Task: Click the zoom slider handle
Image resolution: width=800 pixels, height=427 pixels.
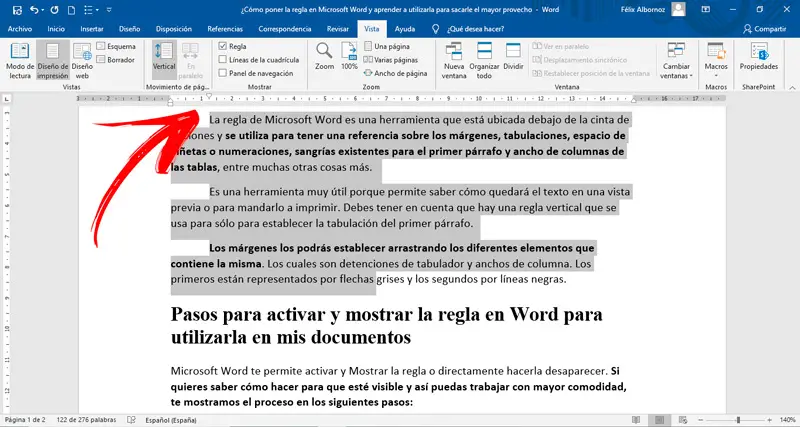Action: (738, 420)
